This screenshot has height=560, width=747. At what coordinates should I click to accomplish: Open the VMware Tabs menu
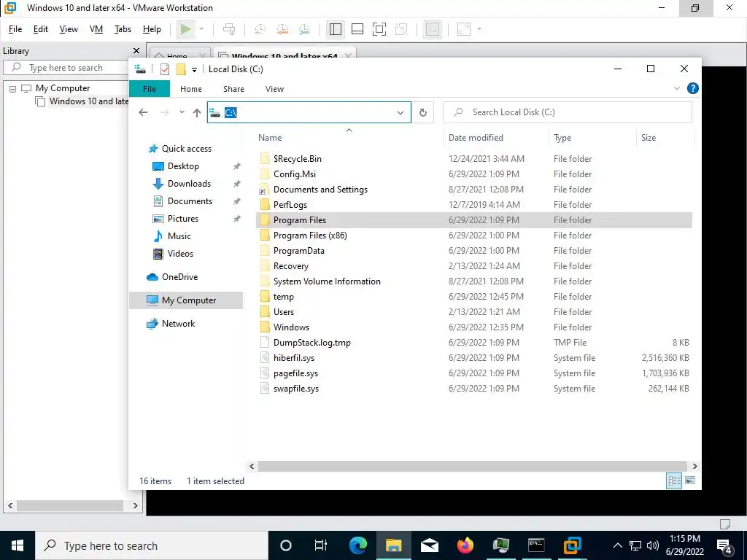[123, 29]
